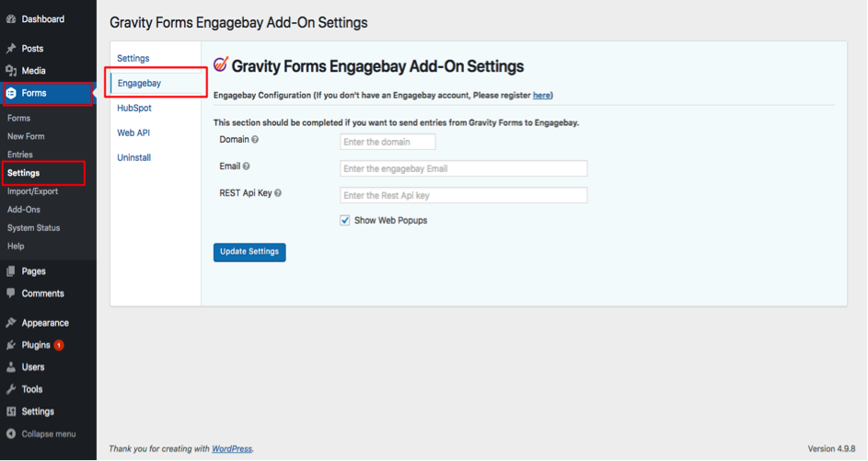
Task: Open the Uninstall tab
Action: click(134, 157)
